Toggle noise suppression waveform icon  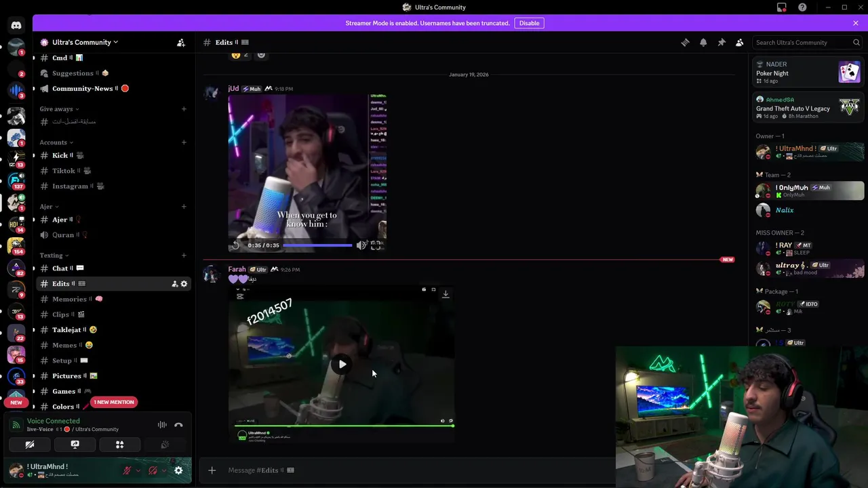(x=162, y=425)
